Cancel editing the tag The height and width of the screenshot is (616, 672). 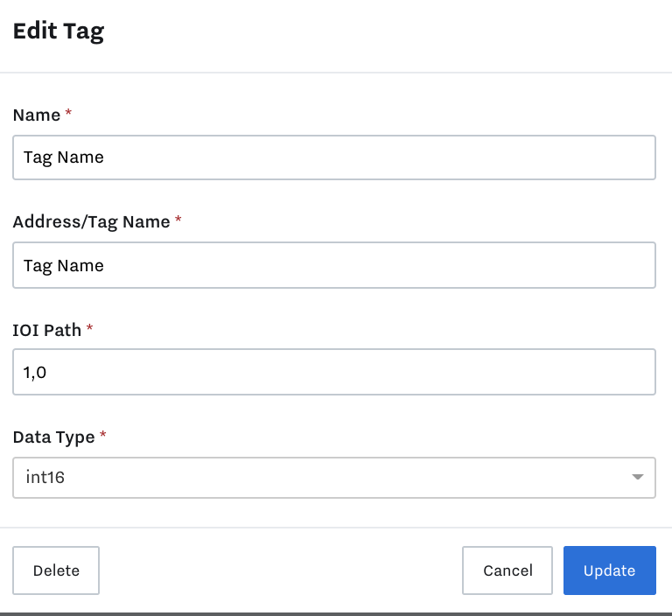[507, 570]
